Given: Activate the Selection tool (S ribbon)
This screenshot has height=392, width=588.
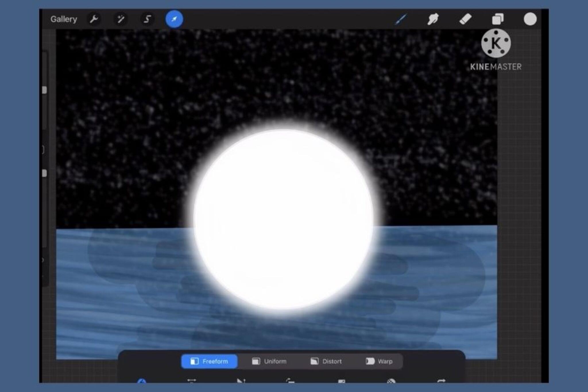Looking at the screenshot, I should tap(147, 19).
